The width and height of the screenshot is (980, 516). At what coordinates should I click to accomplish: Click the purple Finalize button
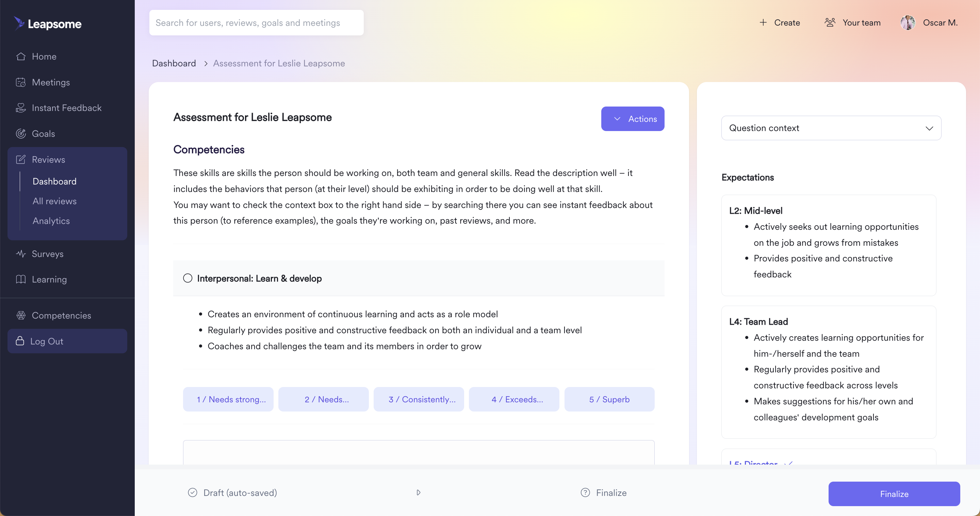(894, 494)
